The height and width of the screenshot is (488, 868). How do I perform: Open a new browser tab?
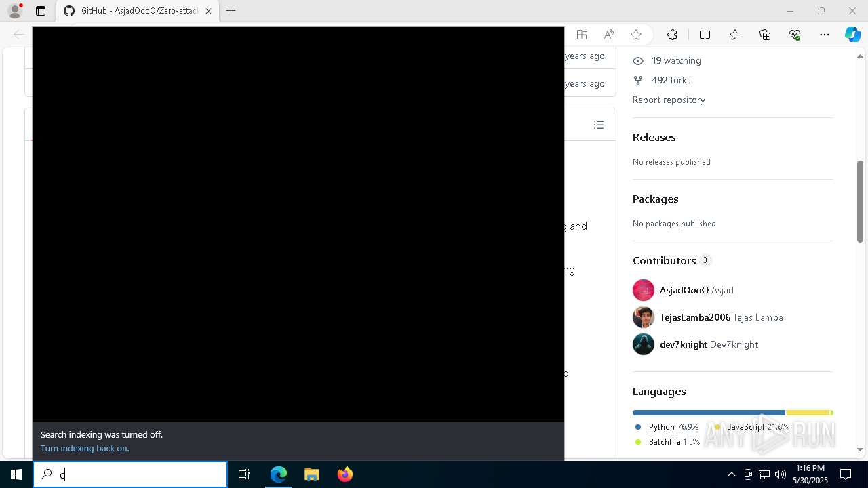click(231, 11)
